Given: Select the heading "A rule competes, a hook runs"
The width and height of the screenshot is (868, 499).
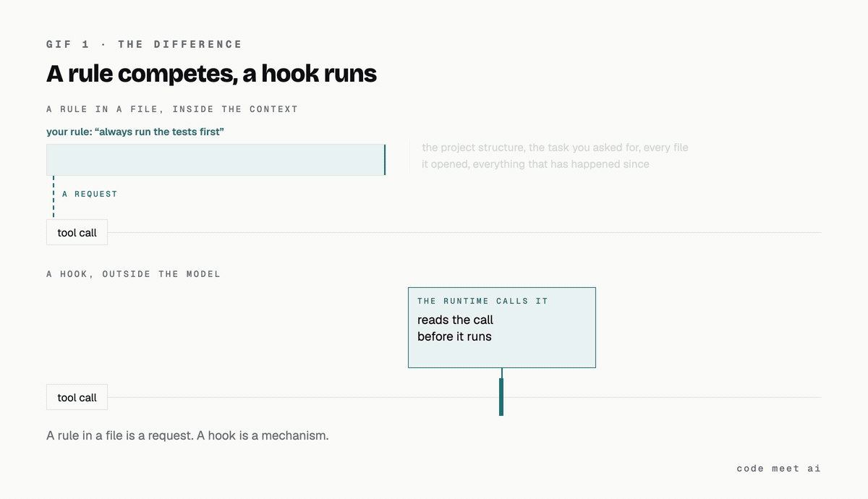Looking at the screenshot, I should [211, 74].
